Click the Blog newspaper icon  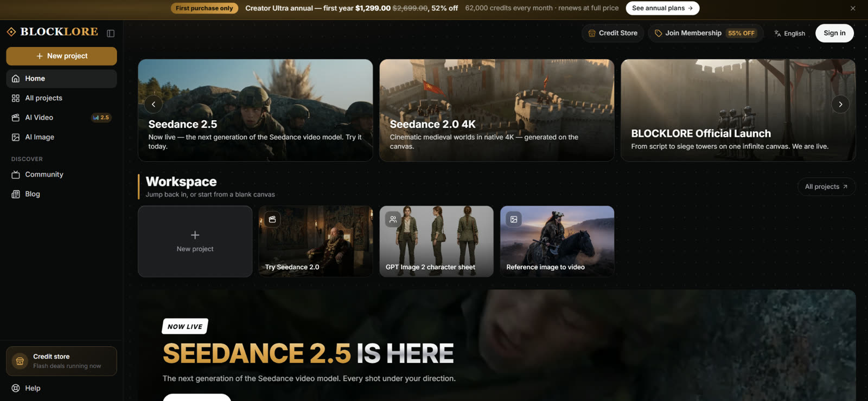pyautogui.click(x=16, y=194)
